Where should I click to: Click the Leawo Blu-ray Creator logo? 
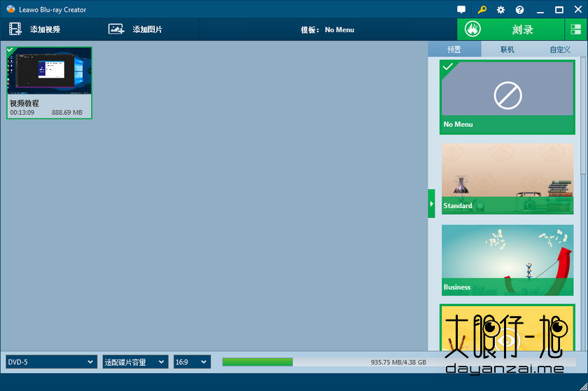pyautogui.click(x=10, y=9)
